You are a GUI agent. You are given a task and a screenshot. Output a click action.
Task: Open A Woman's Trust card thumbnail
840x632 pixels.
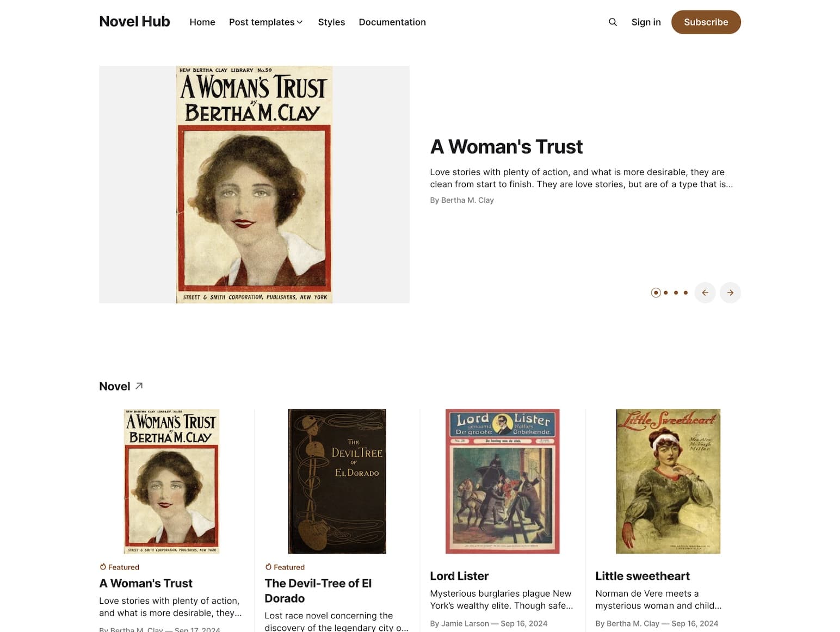[x=171, y=481]
